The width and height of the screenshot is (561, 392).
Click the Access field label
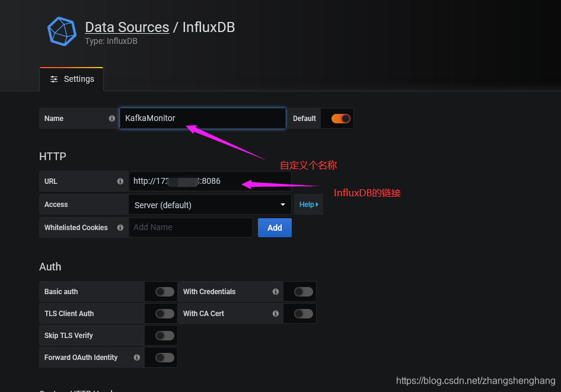[56, 205]
